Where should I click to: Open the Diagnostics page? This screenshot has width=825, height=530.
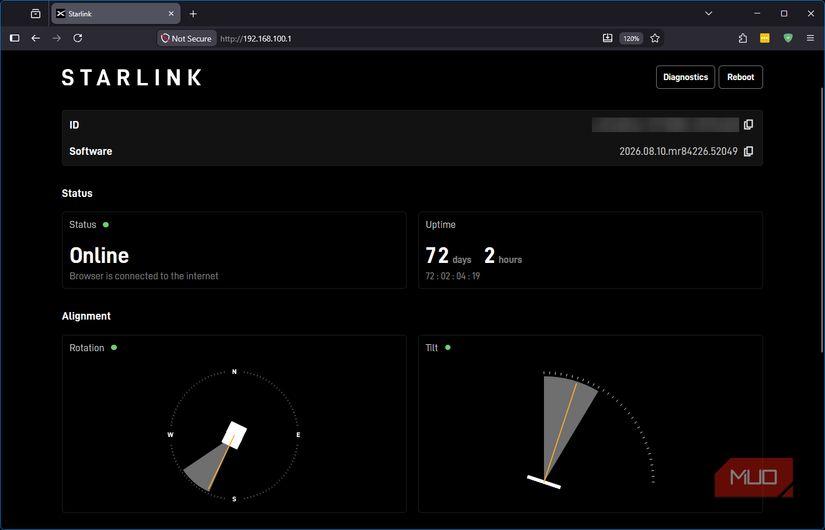tap(685, 77)
